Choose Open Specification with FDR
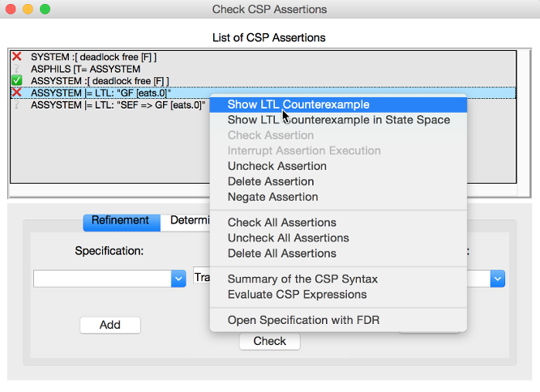Image resolution: width=540 pixels, height=392 pixels. 303,320
